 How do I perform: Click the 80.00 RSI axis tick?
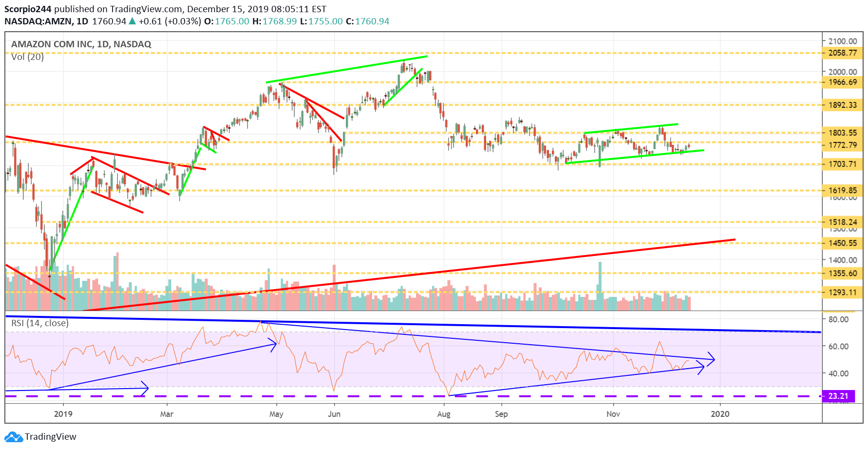click(x=838, y=319)
